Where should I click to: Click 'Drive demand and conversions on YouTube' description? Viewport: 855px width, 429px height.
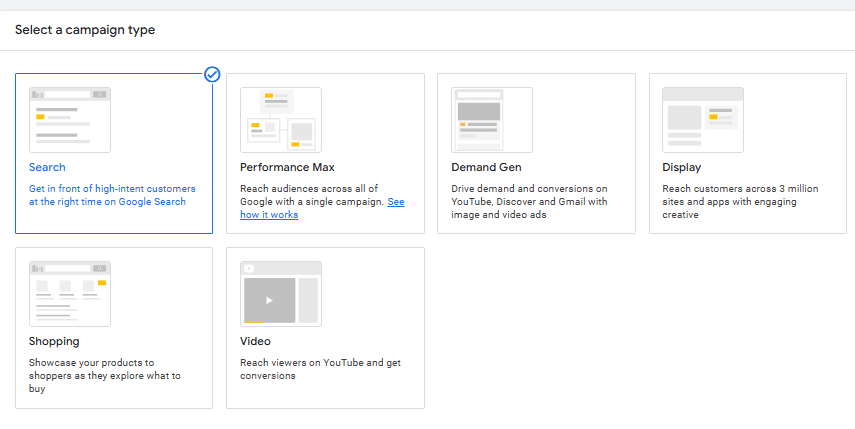(x=529, y=202)
